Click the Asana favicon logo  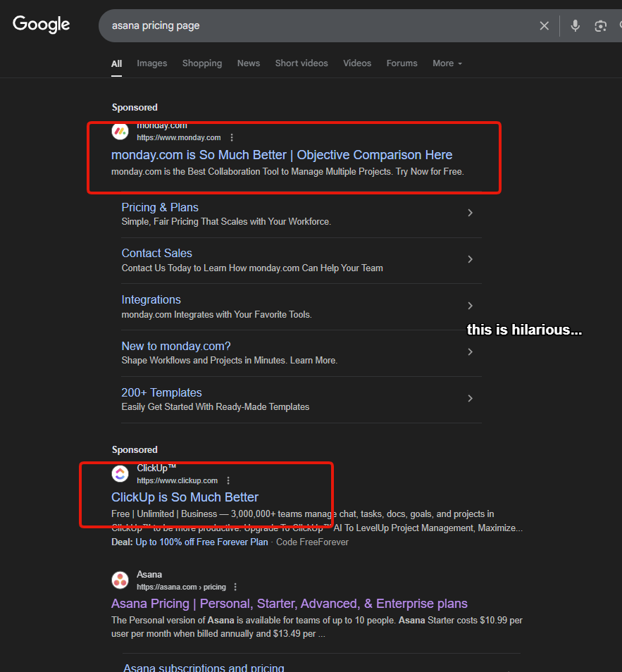point(120,580)
